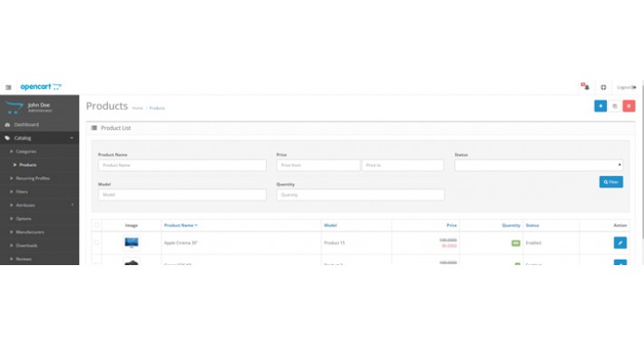Apply filters with the blue Filter button
The image size is (644, 345).
tap(611, 182)
